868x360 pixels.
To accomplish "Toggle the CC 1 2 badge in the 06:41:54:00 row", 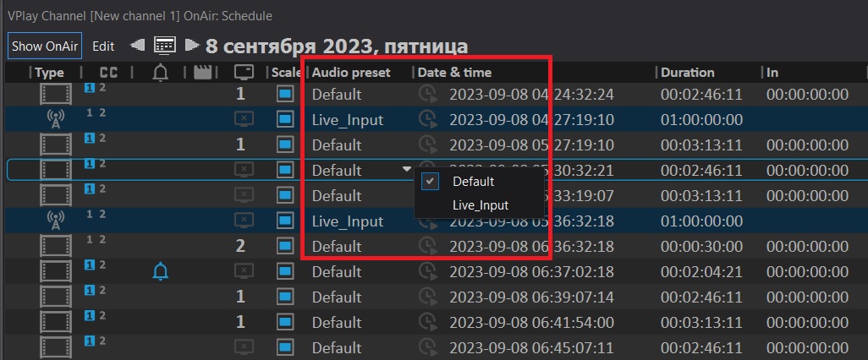I will point(96,316).
